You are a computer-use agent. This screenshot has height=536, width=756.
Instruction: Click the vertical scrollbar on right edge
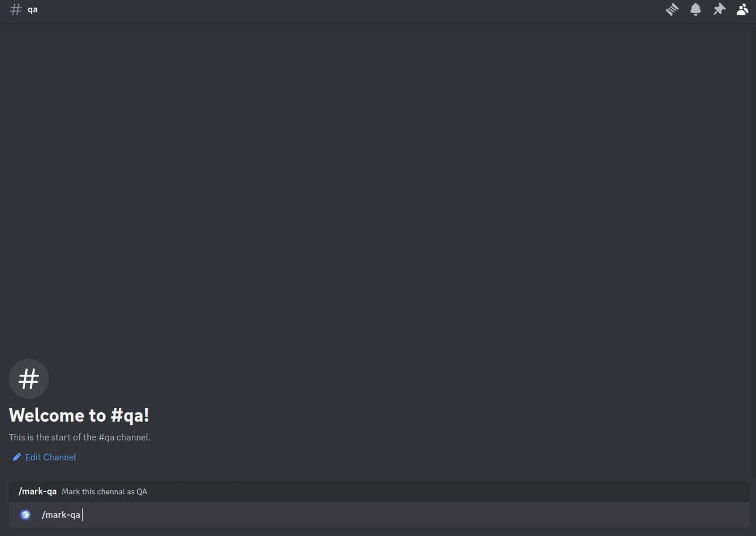[x=753, y=251]
